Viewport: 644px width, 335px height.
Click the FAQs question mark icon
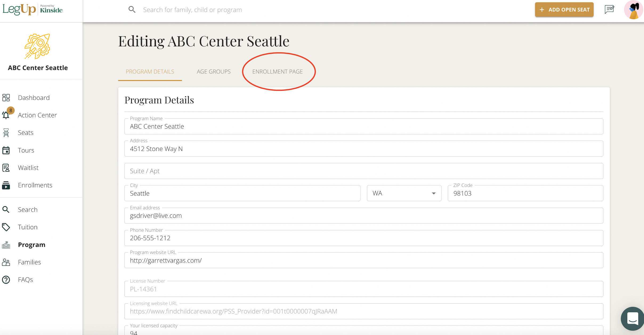point(6,280)
